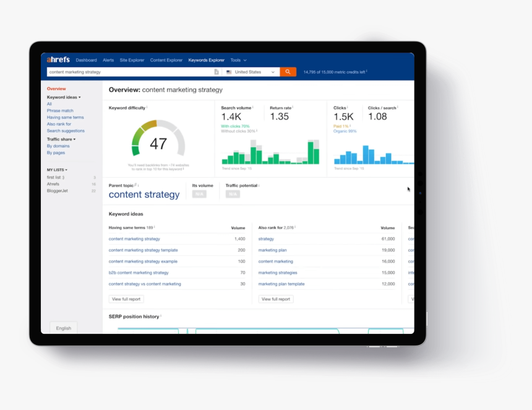Click the 'marketing plan' keyword link

pyautogui.click(x=272, y=250)
